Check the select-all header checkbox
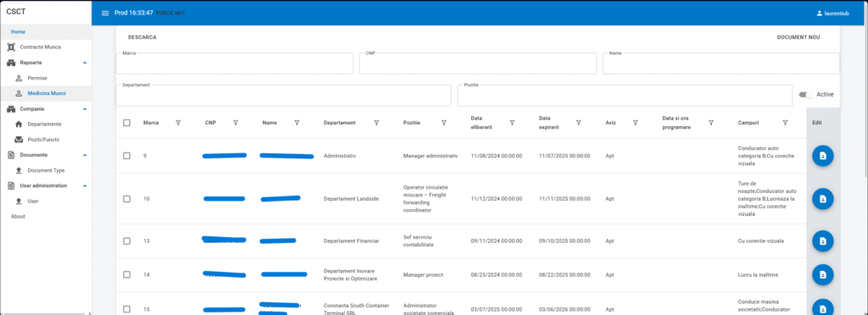The image size is (868, 315). coord(127,123)
